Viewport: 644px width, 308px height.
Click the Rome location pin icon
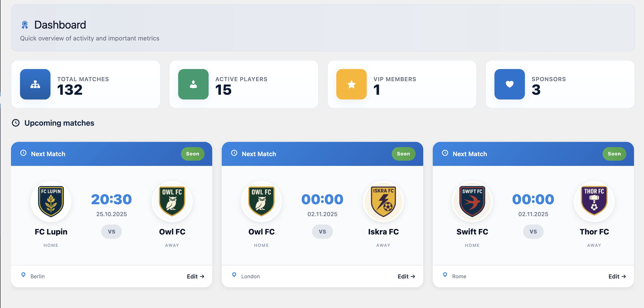tap(445, 275)
